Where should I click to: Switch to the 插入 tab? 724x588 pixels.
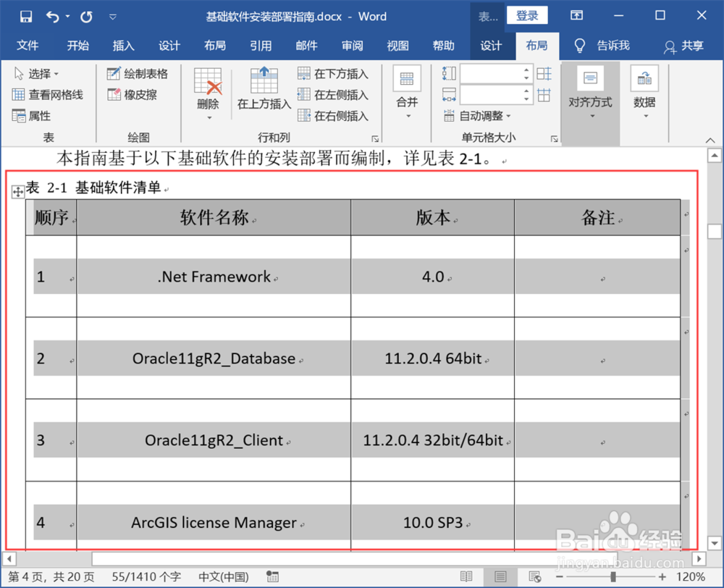point(124,46)
